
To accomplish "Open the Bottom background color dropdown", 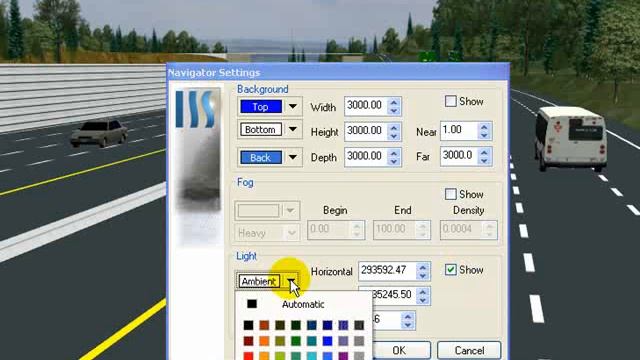I will (x=293, y=129).
